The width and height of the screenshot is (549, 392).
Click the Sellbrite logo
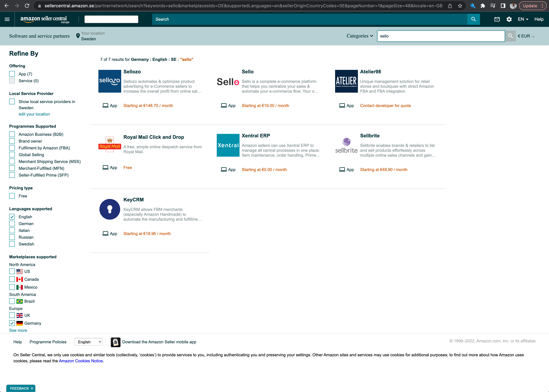coord(346,145)
